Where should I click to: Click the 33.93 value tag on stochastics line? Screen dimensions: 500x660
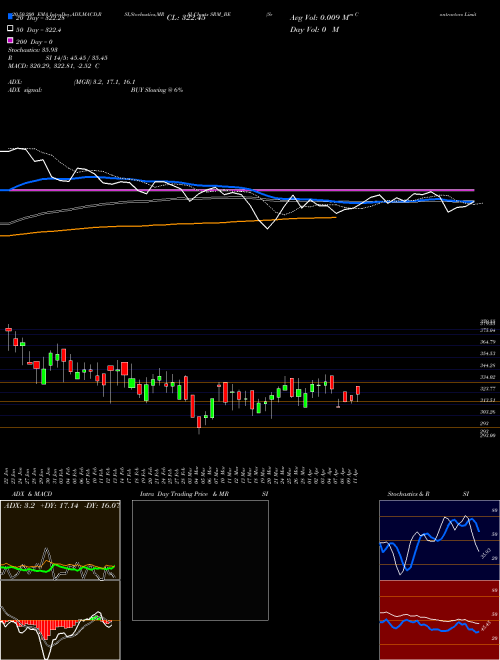click(485, 553)
